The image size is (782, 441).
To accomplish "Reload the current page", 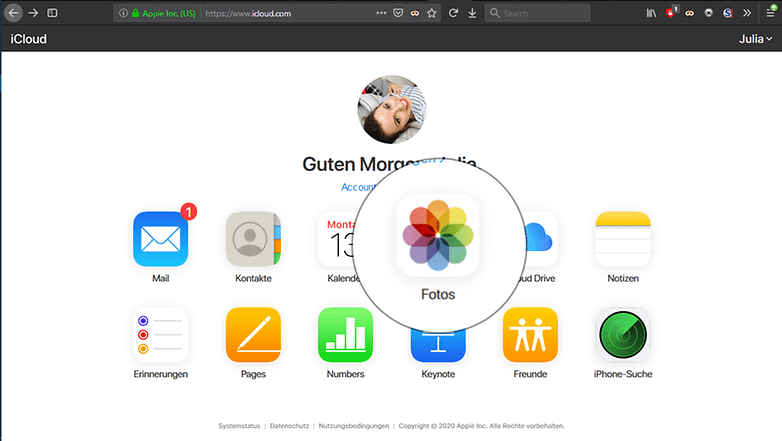I will click(x=453, y=13).
